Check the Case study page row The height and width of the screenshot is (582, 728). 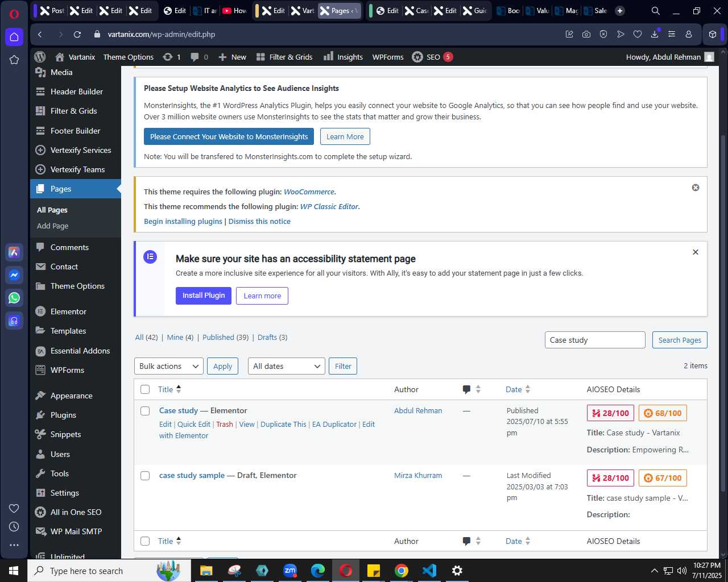tap(145, 411)
